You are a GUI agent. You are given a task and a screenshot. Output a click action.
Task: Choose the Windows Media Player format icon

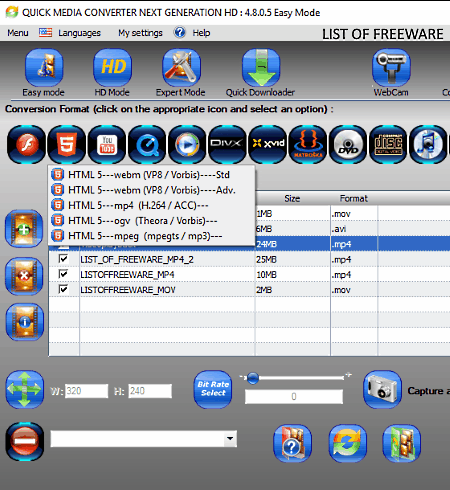(187, 144)
